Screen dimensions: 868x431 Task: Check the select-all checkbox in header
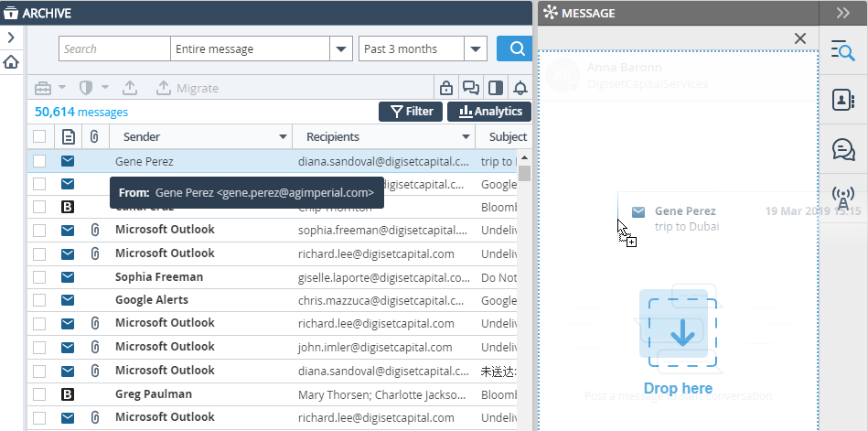pos(39,137)
